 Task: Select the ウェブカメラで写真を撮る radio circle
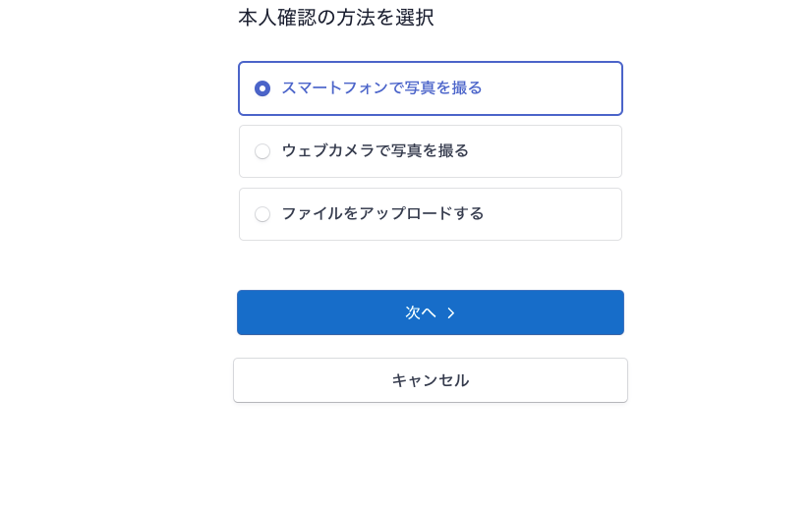[x=262, y=151]
